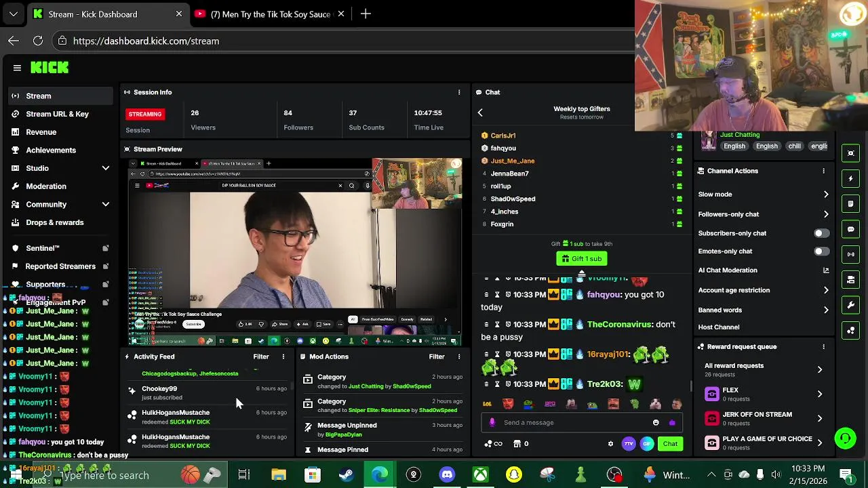868x488 pixels.
Task: Open a new browser tab
Action: [x=366, y=14]
